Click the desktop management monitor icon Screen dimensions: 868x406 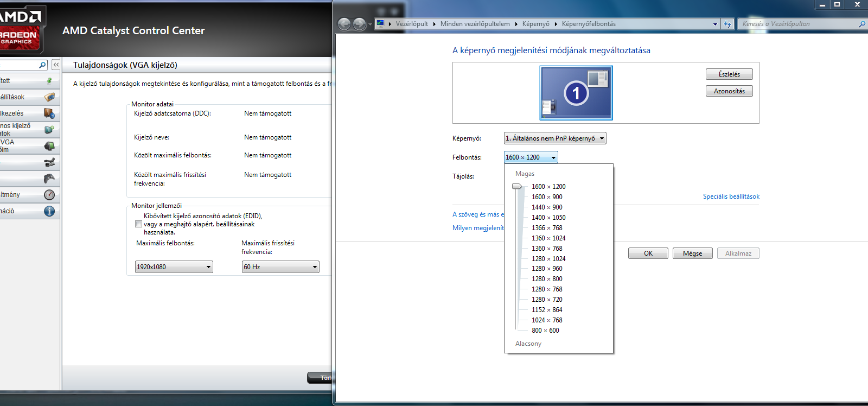pos(49,113)
